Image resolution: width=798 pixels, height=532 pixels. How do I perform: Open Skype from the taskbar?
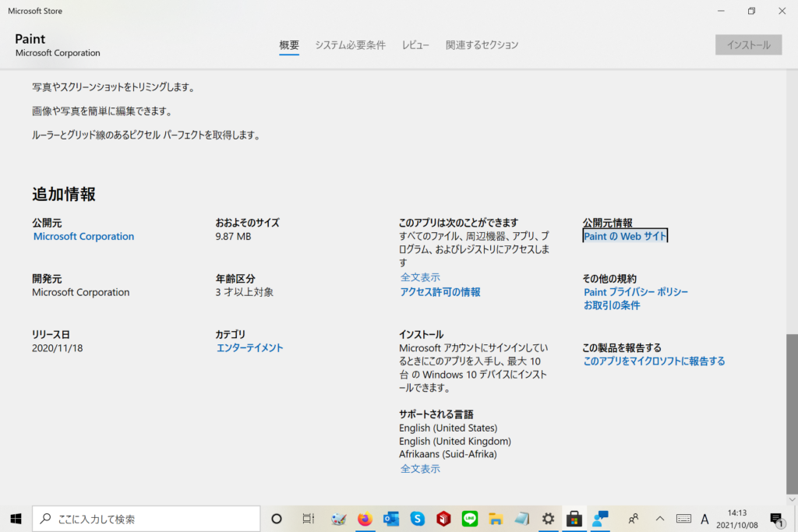click(418, 519)
